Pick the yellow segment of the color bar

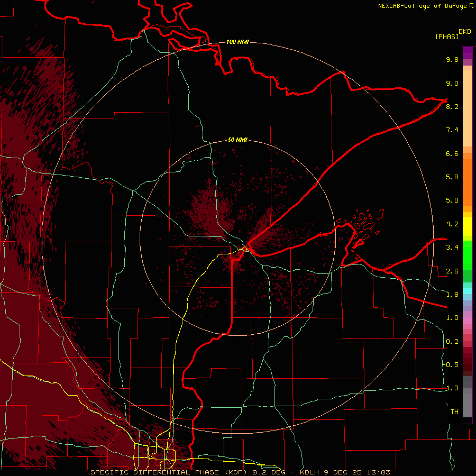467,226
